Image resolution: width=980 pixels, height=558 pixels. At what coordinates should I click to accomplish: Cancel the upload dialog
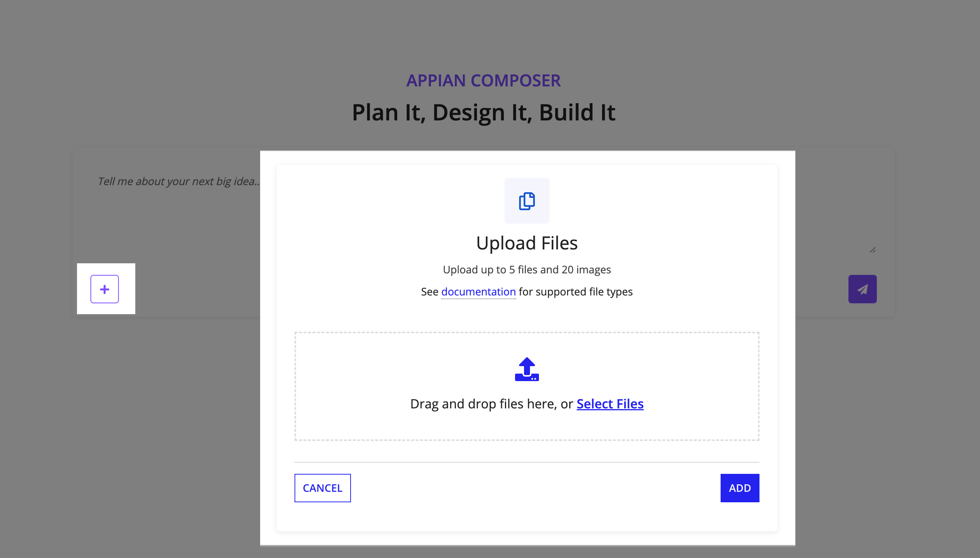(323, 488)
